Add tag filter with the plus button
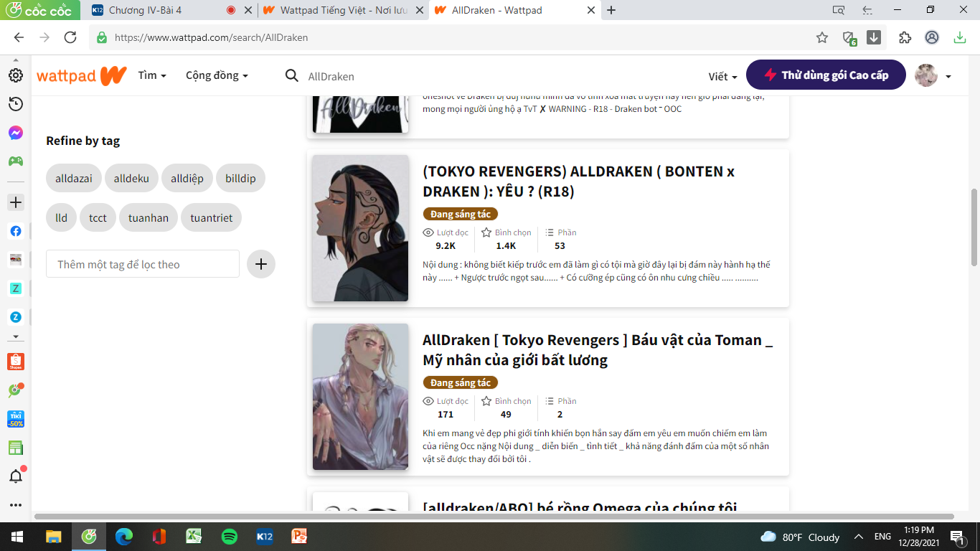The width and height of the screenshot is (980, 551). click(x=261, y=264)
